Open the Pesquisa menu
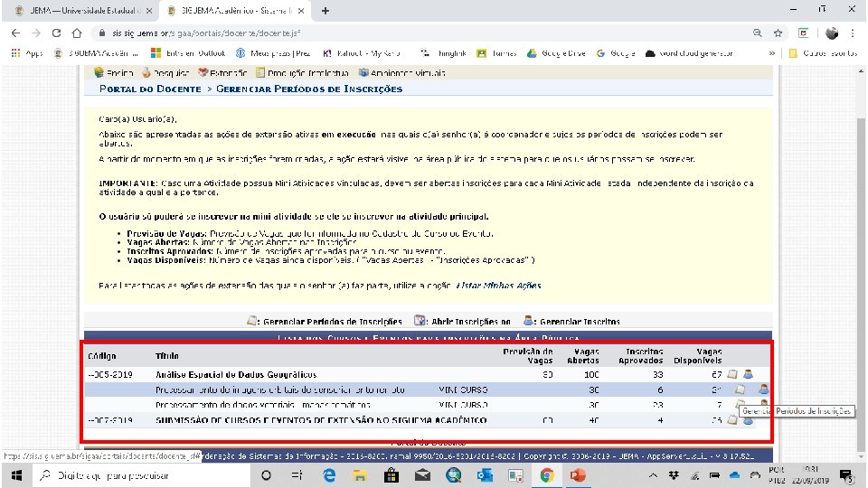868x488 pixels. [x=165, y=73]
